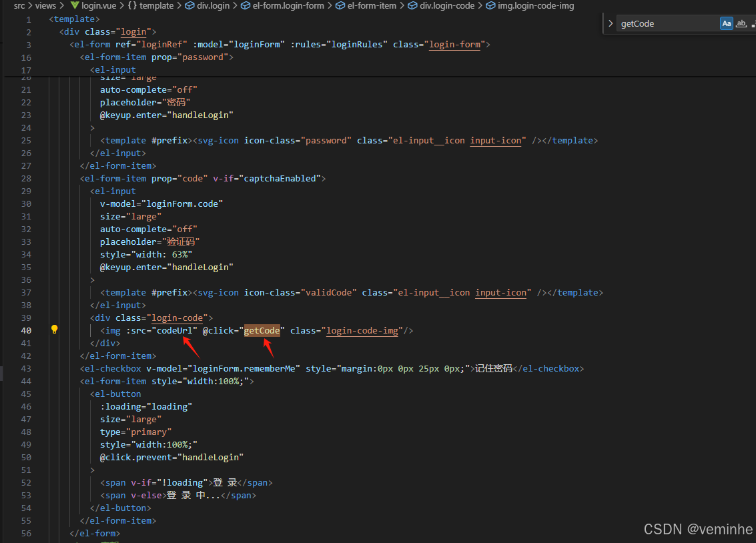756x543 pixels.
Task: Jump to sticky line el-form-item prop="password"
Action: [157, 57]
